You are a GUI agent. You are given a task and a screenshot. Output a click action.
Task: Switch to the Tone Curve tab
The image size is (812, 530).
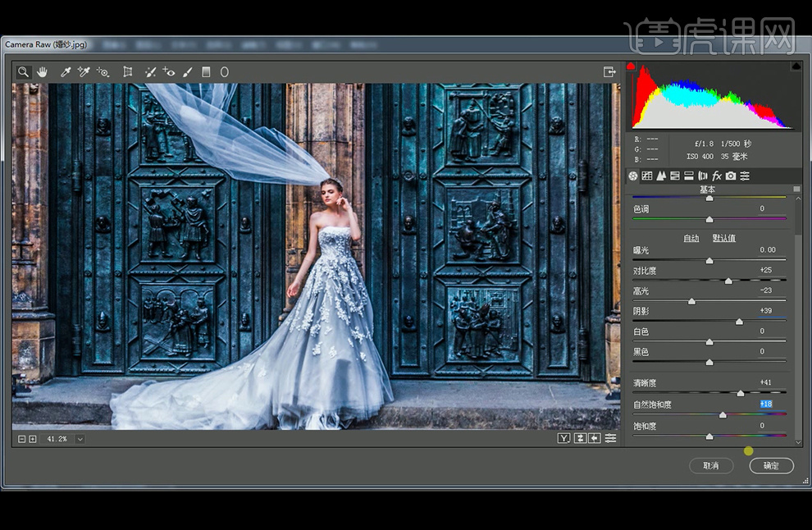coord(647,176)
